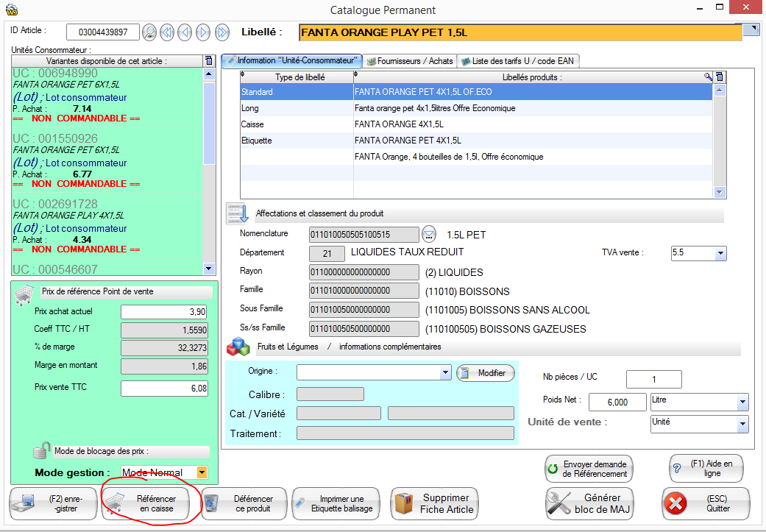Click the product labels table search icon
The width and height of the screenshot is (766, 532).
(709, 77)
